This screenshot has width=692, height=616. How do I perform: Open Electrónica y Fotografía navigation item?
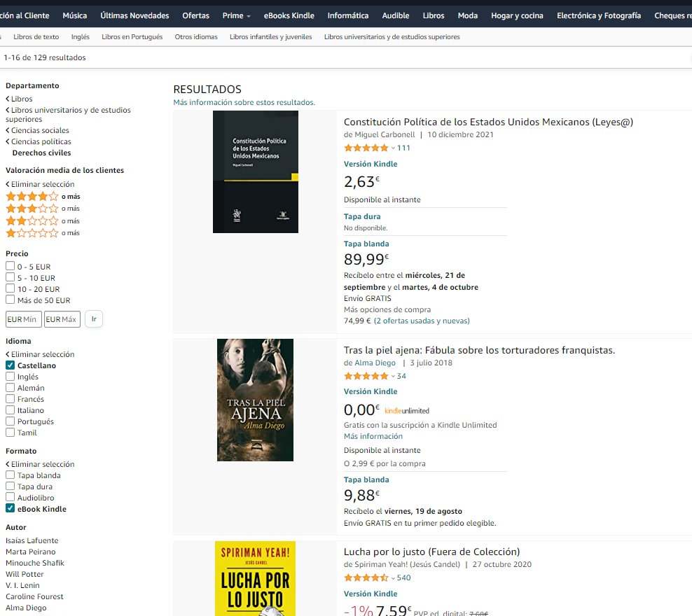(x=598, y=15)
